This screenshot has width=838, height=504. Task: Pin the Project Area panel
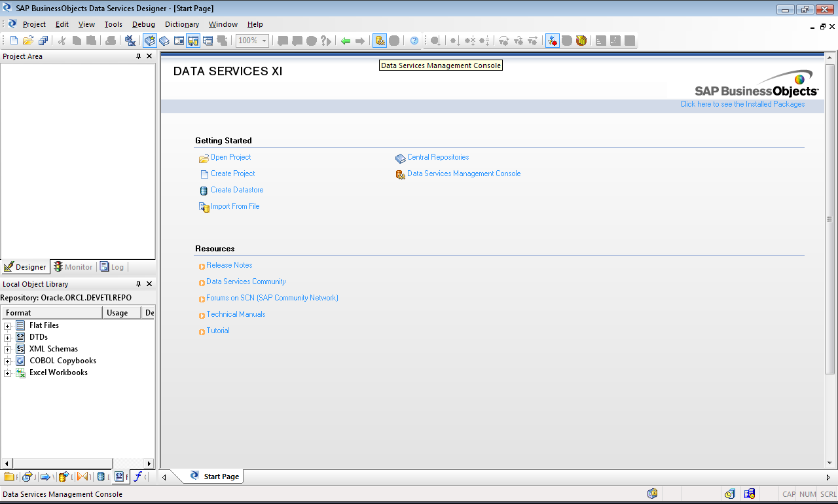pos(138,56)
